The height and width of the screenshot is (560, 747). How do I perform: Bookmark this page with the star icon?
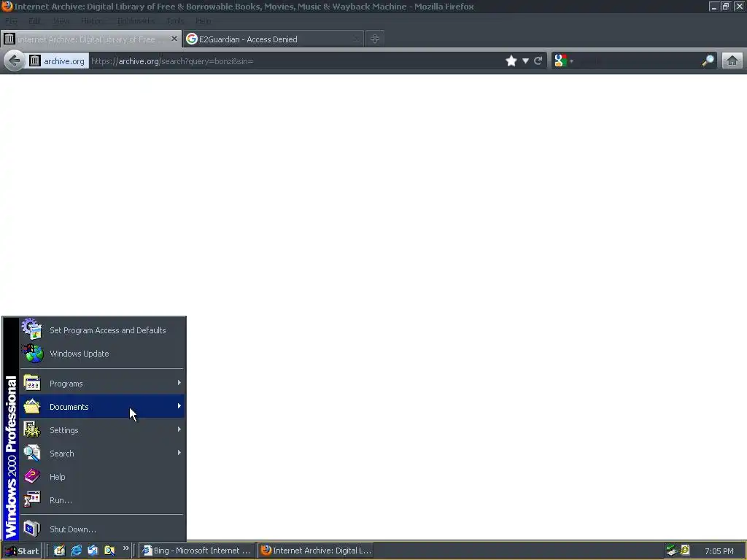511,61
